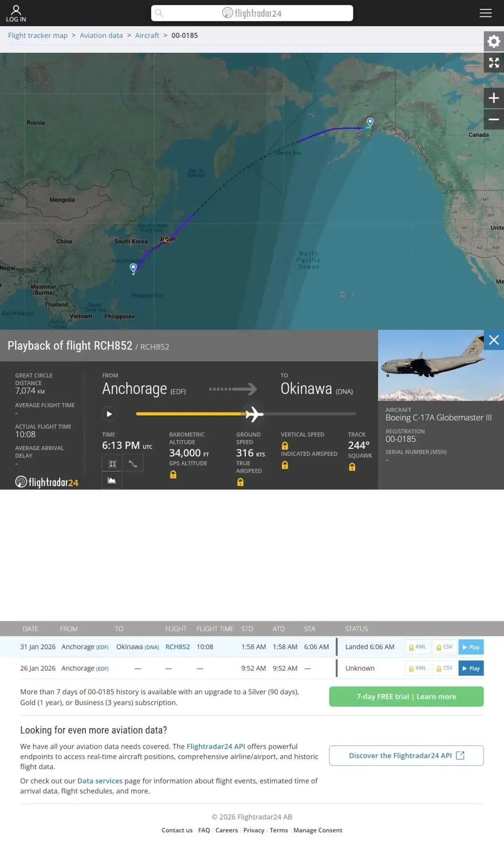Click Boeing C-17A Globemaster III text

pos(439,418)
